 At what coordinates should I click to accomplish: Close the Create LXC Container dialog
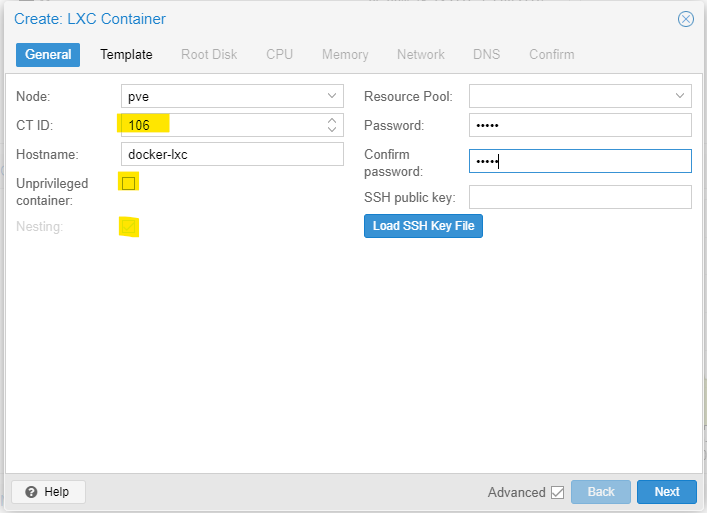[x=685, y=19]
